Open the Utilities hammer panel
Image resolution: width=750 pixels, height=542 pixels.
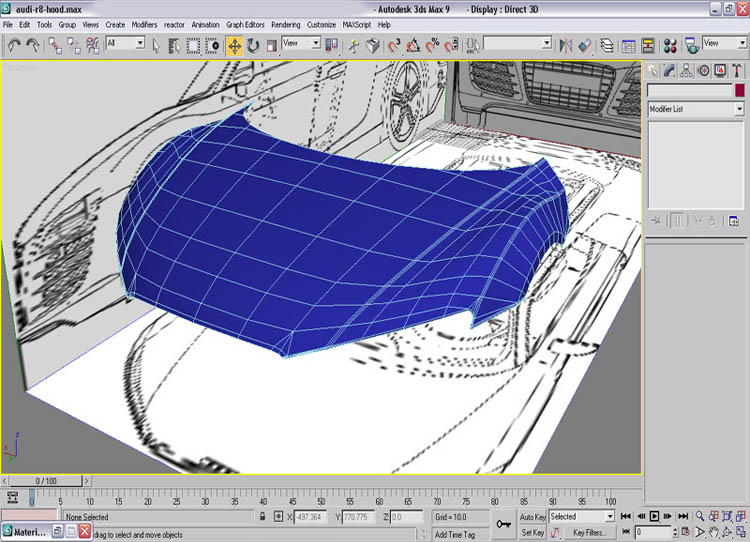(x=738, y=71)
